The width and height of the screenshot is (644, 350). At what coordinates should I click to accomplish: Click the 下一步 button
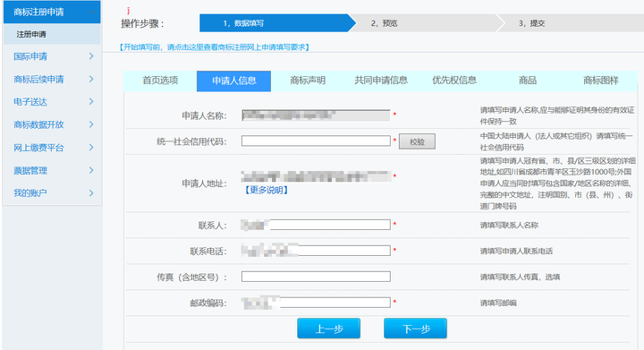coord(415,329)
